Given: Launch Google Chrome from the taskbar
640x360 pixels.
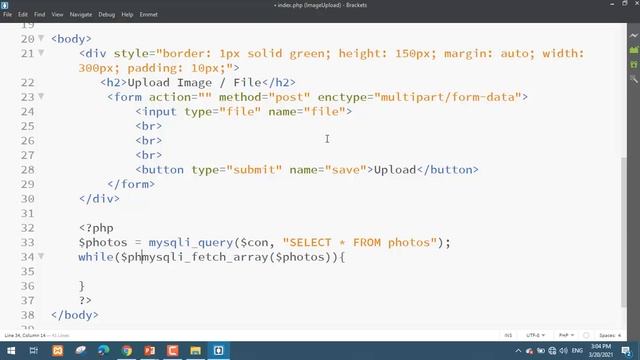Looking at the screenshot, I should click(x=127, y=351).
